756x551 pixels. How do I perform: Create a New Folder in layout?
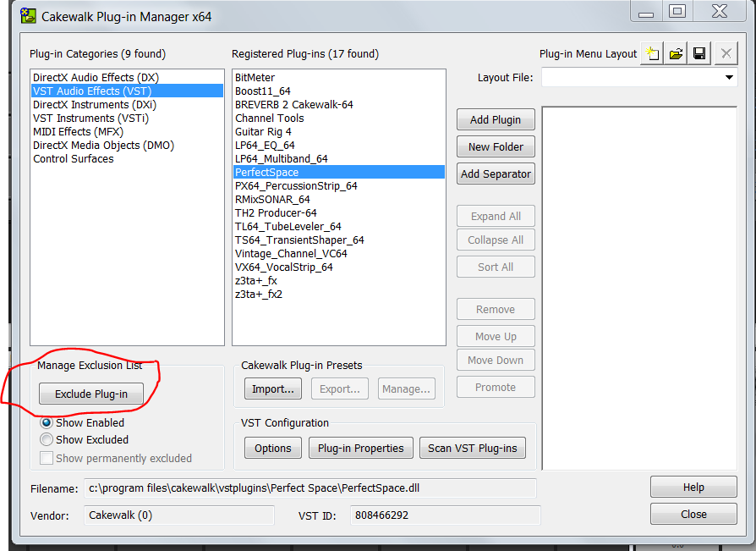(496, 146)
